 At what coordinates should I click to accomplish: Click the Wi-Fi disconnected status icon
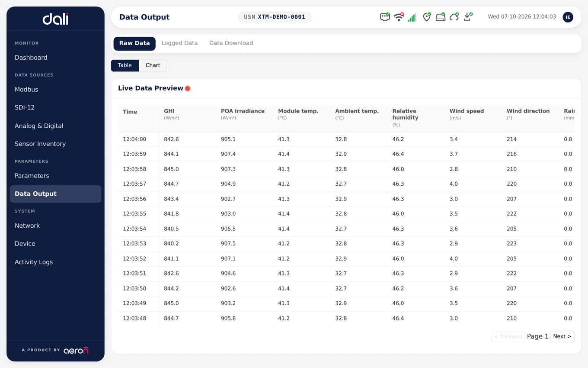399,17
